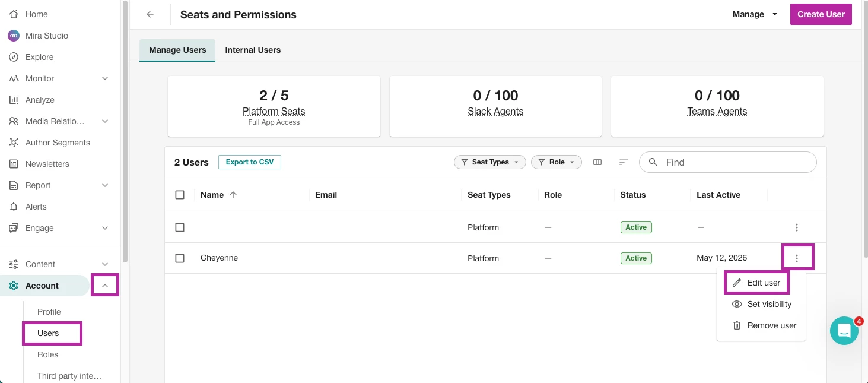This screenshot has height=383, width=868.
Task: Toggle the select-all users checkbox
Action: coord(180,195)
